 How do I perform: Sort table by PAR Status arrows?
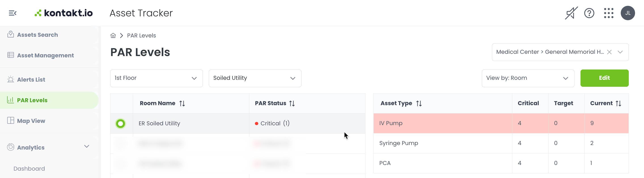point(292,103)
